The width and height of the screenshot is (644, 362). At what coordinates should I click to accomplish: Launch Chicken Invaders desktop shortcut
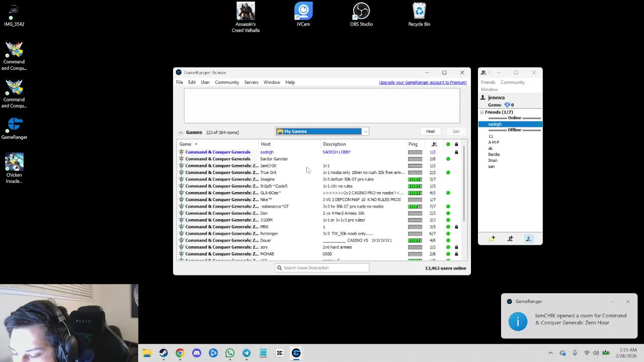tap(14, 168)
